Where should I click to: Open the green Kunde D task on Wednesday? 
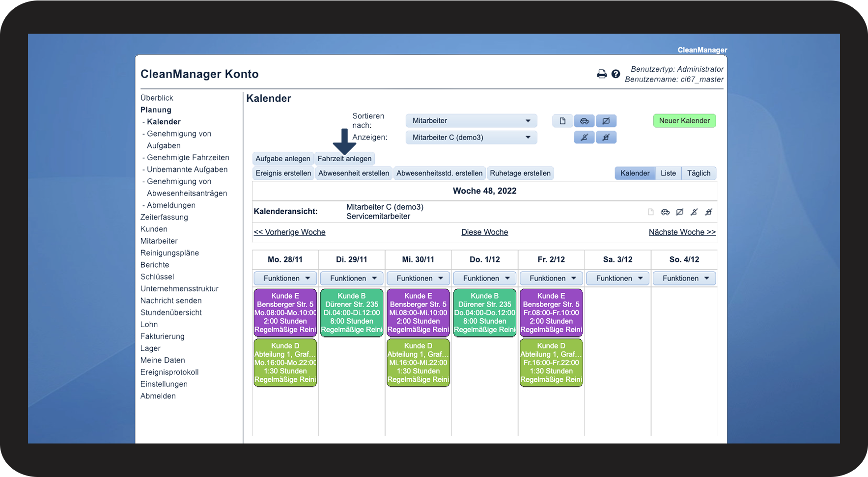[x=419, y=363]
